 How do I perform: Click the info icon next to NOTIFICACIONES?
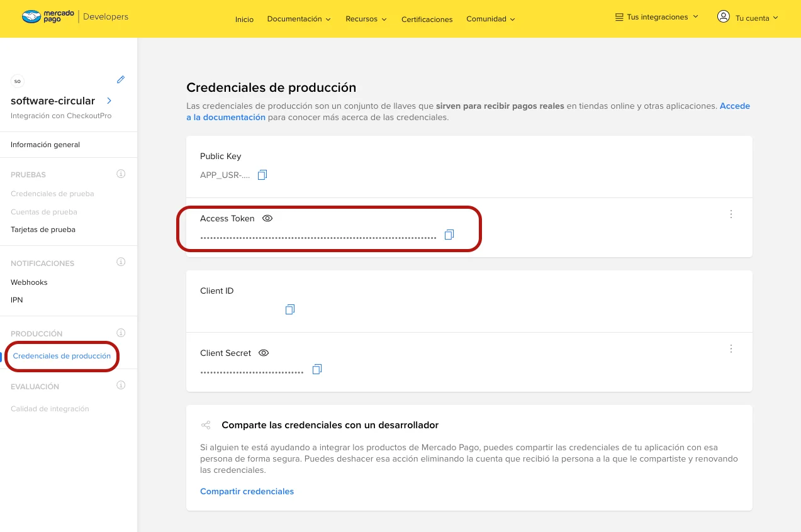[x=121, y=262]
